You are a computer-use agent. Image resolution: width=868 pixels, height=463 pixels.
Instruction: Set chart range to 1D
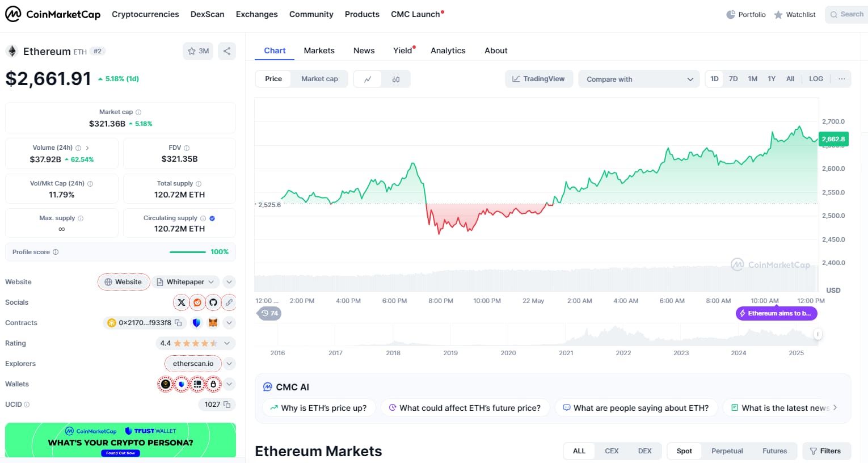(x=715, y=79)
